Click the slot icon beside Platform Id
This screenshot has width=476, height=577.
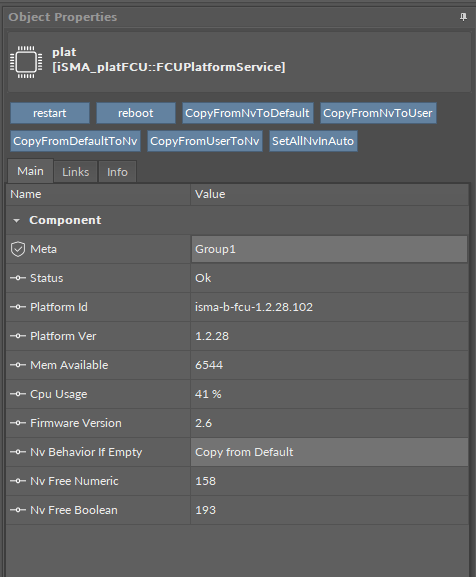click(18, 307)
